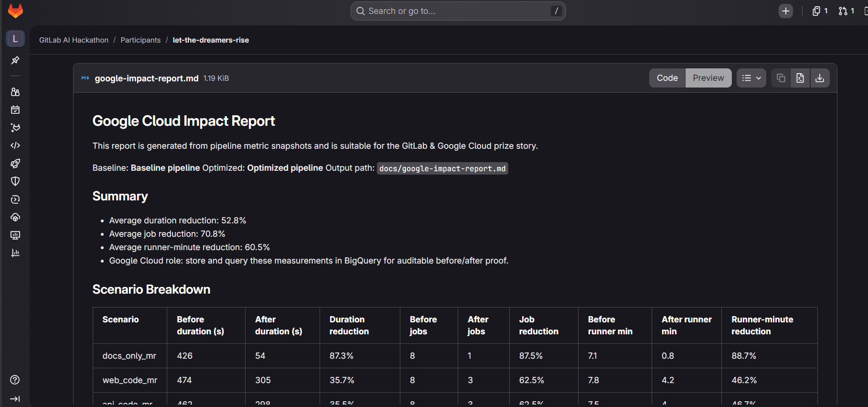This screenshot has height=407, width=868.
Task: Open the Build rocket icon in sidebar
Action: coord(15,164)
